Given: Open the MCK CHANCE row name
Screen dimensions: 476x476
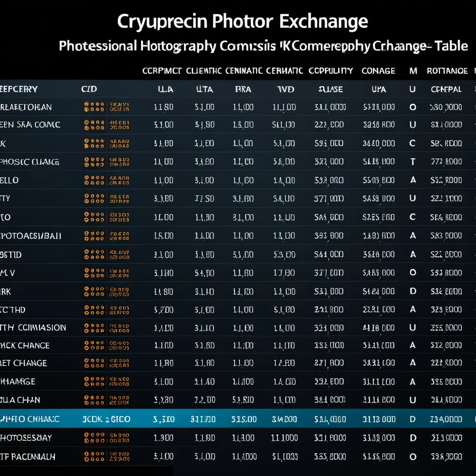Looking at the screenshot, I should pyautogui.click(x=25, y=345).
